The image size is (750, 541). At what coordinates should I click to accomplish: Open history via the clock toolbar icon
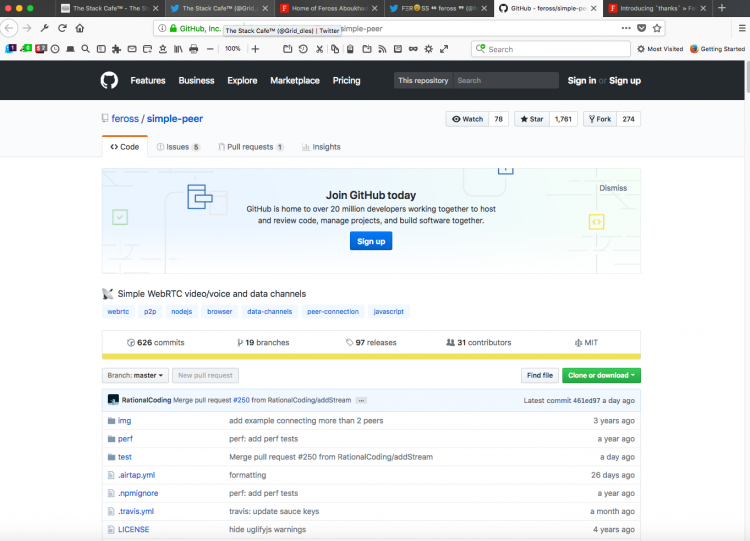pyautogui.click(x=55, y=49)
